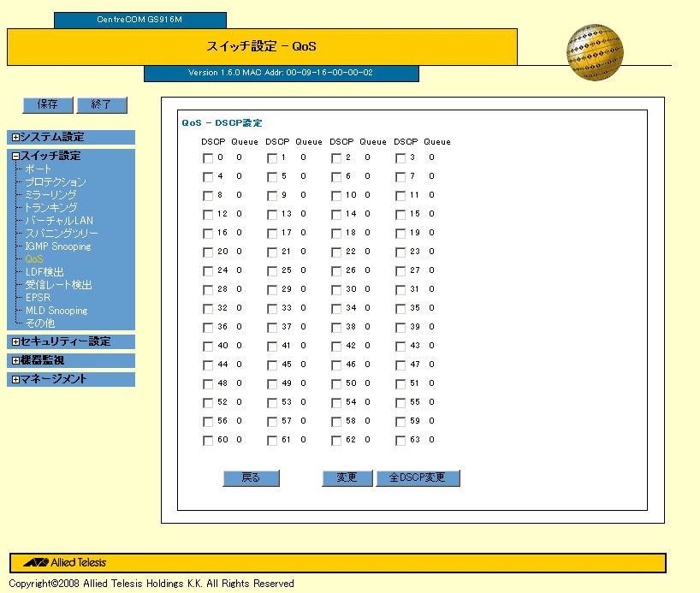700x593 pixels.
Task: Expand the セキュリティー設定 menu section
Action: click(15, 341)
